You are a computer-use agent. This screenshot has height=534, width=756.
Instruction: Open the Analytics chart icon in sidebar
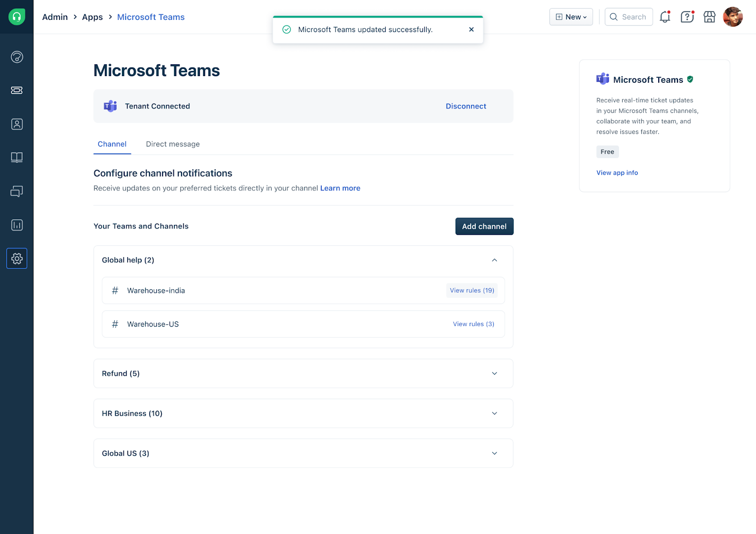pos(17,225)
